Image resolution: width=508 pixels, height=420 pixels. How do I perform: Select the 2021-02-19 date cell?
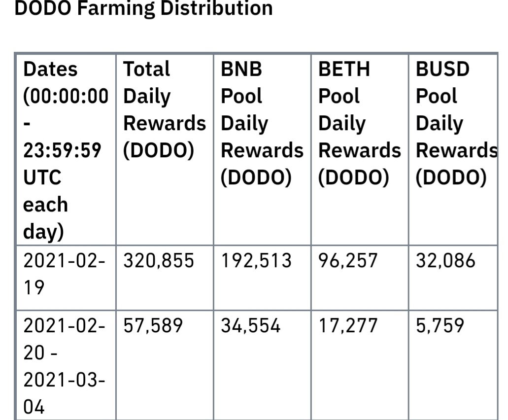66,278
